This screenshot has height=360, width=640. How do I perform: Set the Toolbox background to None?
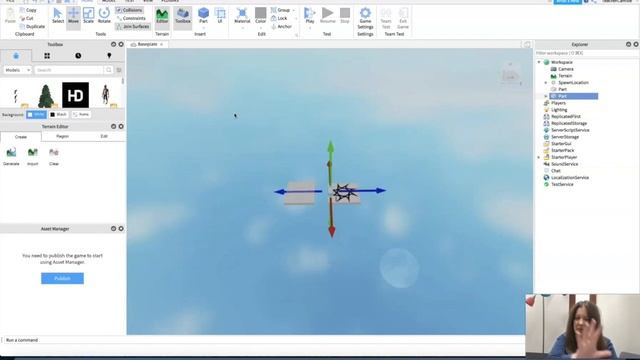coord(81,115)
